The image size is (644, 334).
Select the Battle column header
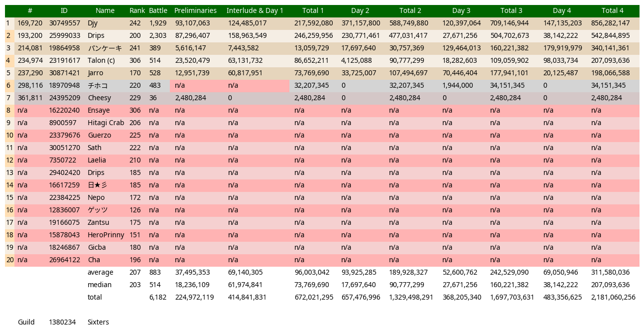click(158, 10)
